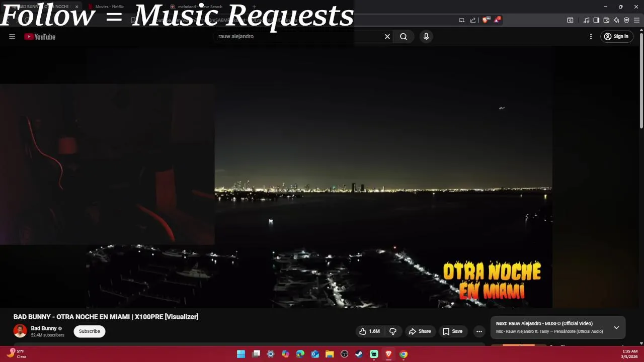The height and width of the screenshot is (362, 644).
Task: Click the install app icon in address bar
Action: (461, 20)
